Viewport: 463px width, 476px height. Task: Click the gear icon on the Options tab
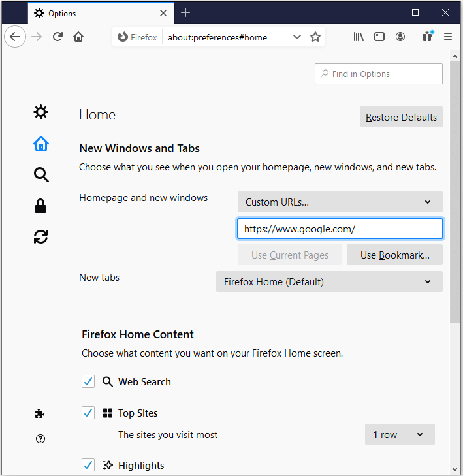[x=39, y=13]
